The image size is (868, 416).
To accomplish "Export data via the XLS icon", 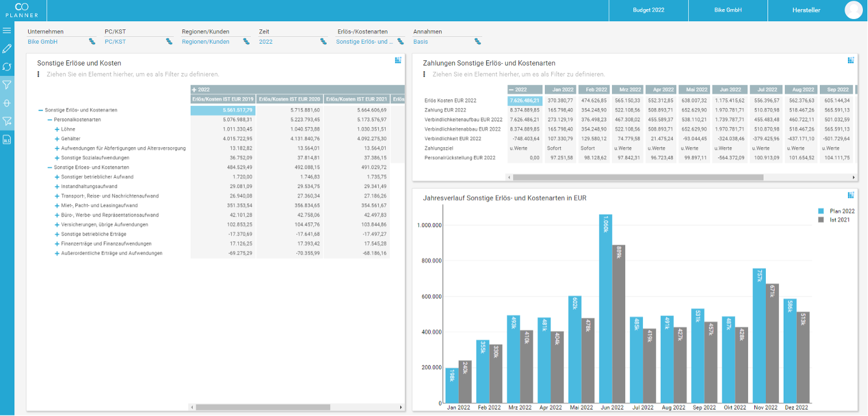I will (7, 139).
